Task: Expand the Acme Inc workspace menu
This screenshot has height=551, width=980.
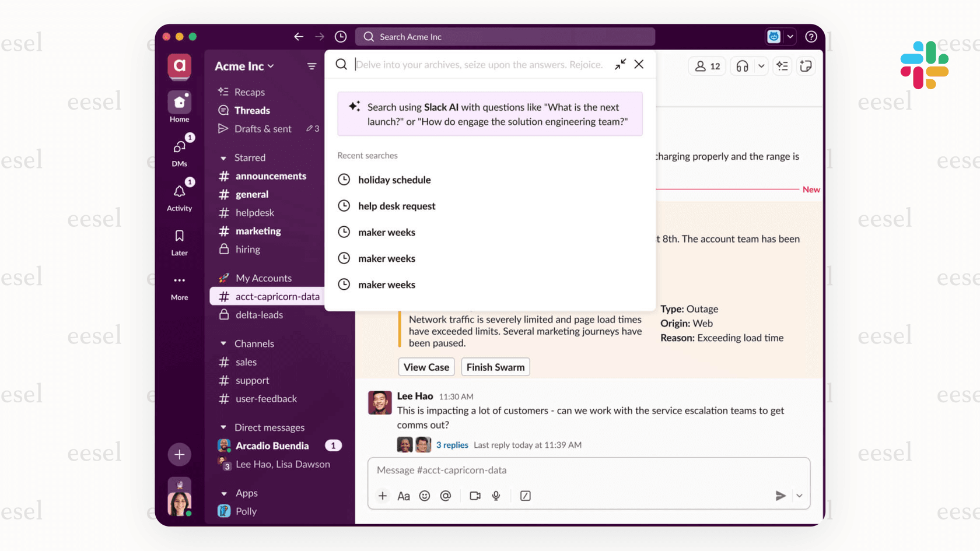Action: point(244,66)
